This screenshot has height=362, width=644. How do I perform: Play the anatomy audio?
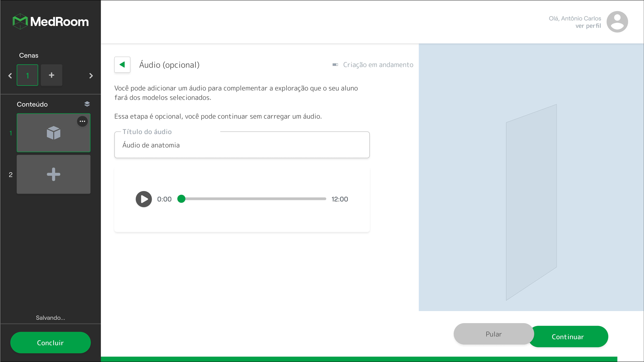(144, 199)
